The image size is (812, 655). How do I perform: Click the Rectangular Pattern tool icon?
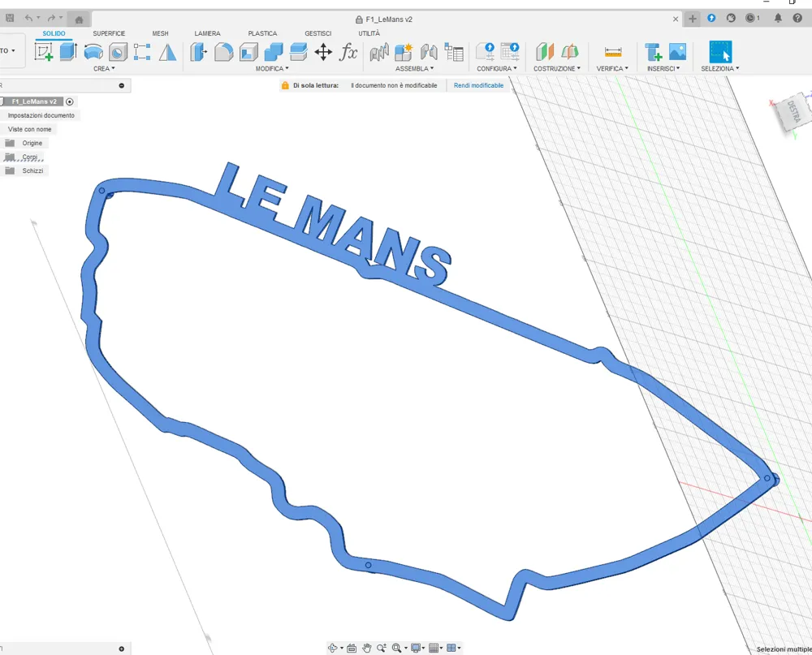(142, 52)
